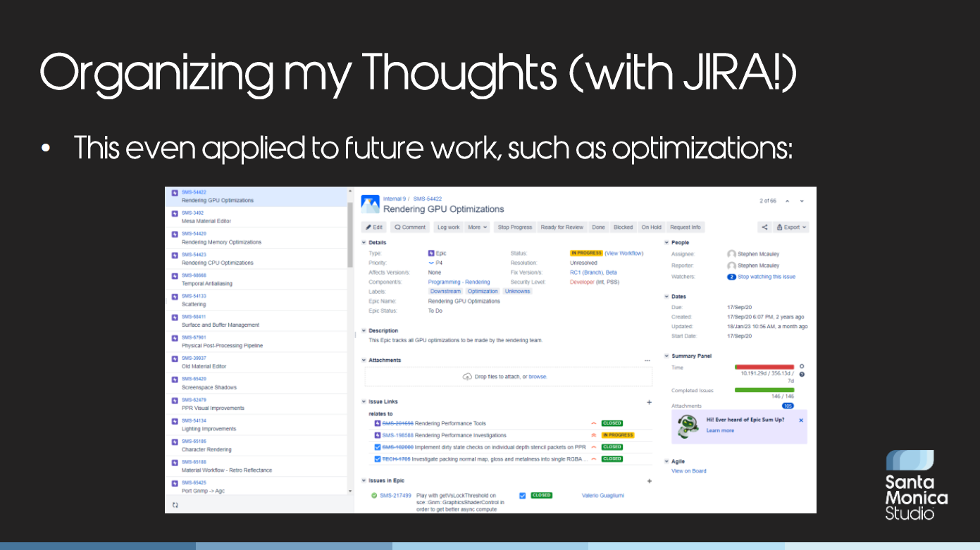980x550 pixels.
Task: Add an issue in epic with plus icon
Action: tap(649, 481)
